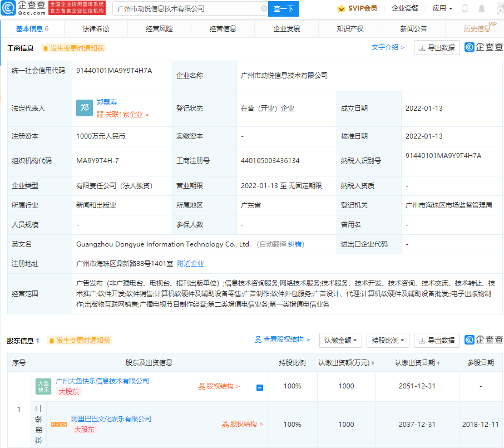The image size is (504, 448).
Task: Collapse the 广州大鱼快乐 shareholder row
Action: pyautogui.click(x=259, y=386)
